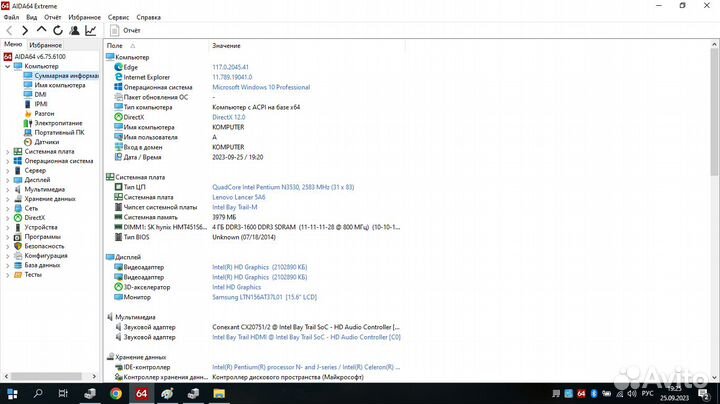Open the Intel HD Graphics 3D accelerator link
The width and height of the screenshot is (720, 404).
click(236, 287)
